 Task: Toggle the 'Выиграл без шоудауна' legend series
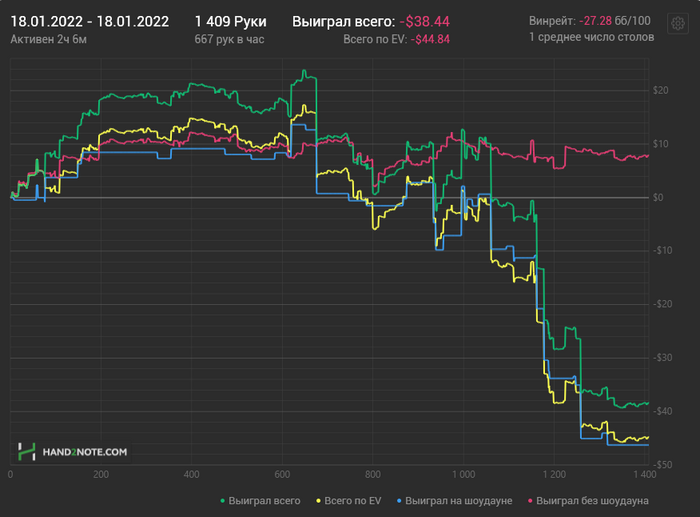coord(588,501)
